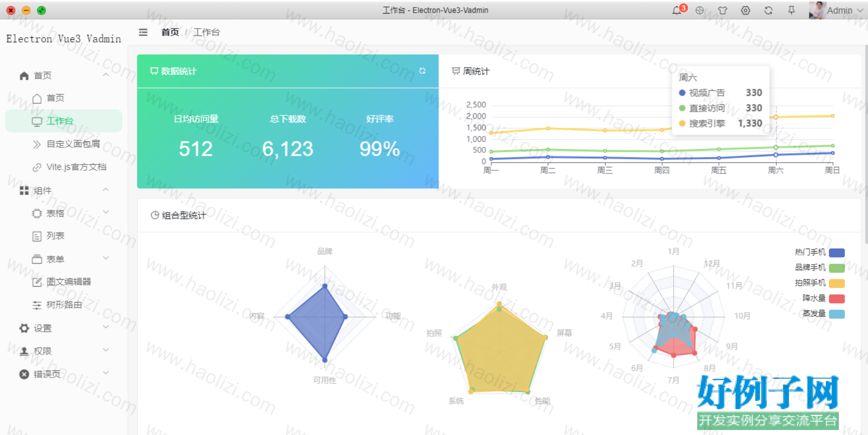Open the 图文编辑器 menu item
Viewport: 868px width, 435px height.
64,282
